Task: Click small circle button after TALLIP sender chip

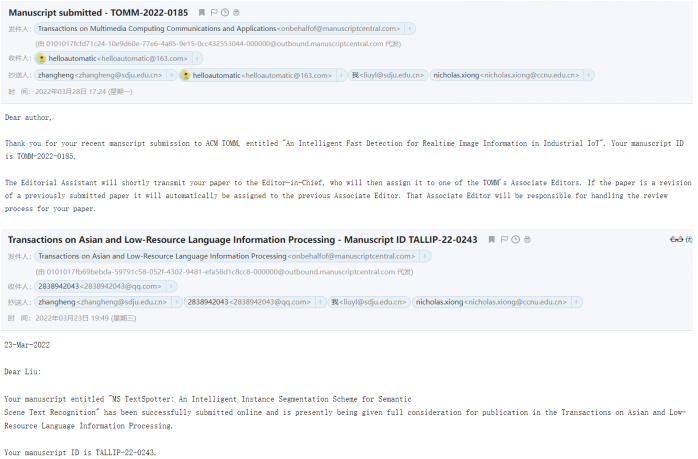Action: [x=425, y=257]
